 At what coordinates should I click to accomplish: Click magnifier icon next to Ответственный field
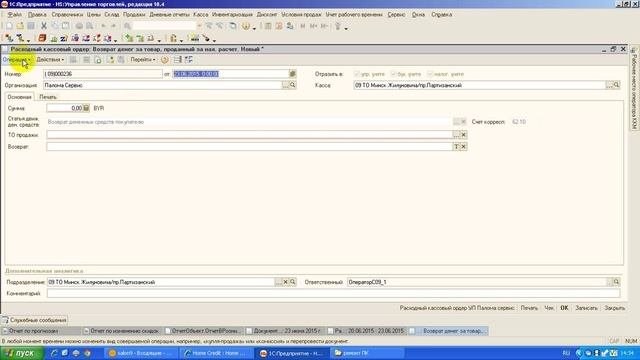pos(616,282)
